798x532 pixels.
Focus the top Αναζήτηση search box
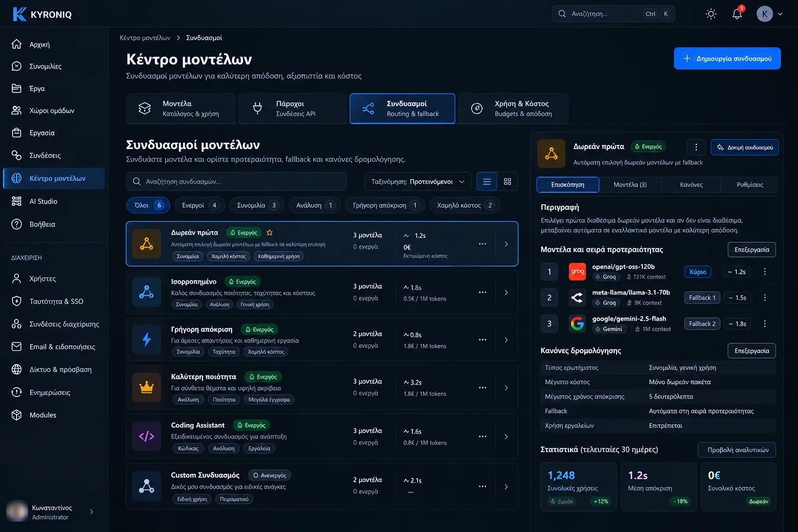614,14
